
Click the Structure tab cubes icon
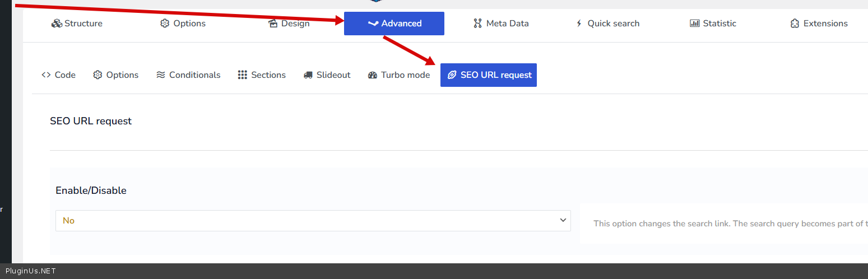click(x=57, y=24)
